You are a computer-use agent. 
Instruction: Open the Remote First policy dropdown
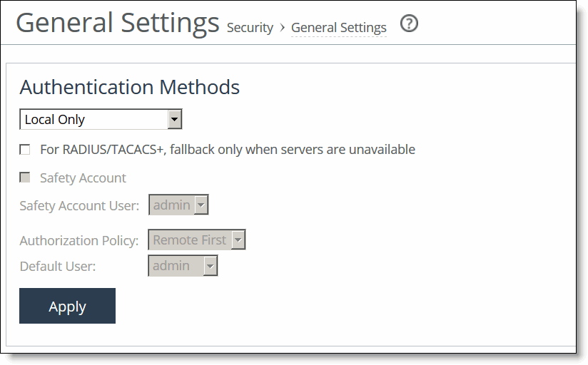197,240
